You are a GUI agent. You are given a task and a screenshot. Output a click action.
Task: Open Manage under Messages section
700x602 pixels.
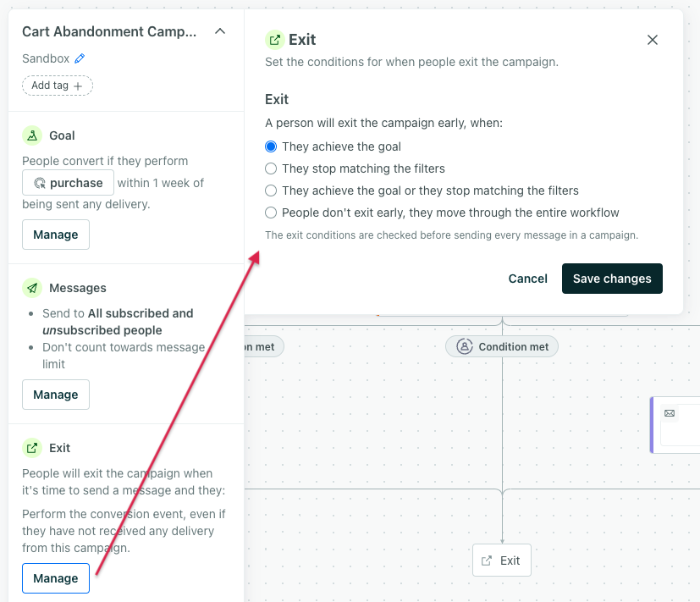click(56, 395)
